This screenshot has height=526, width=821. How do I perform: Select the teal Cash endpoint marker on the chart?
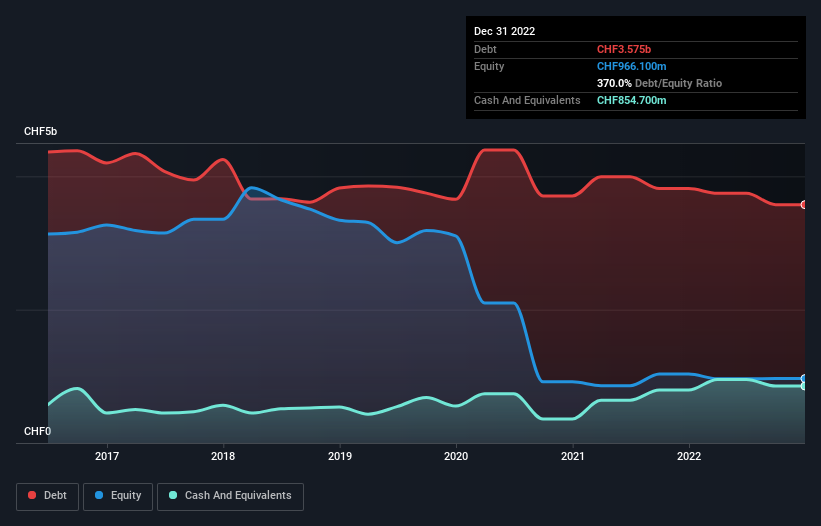804,386
